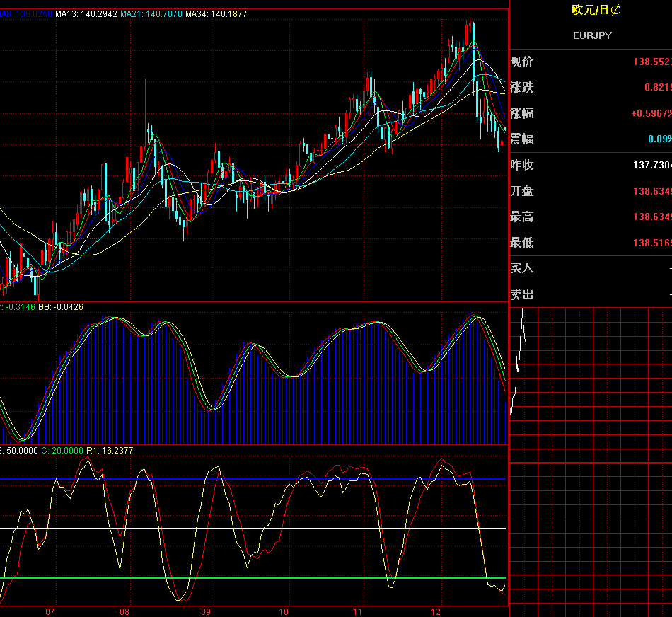This screenshot has width=672, height=617.
Task: Select the 欧元/日 title text
Action: (x=590, y=10)
